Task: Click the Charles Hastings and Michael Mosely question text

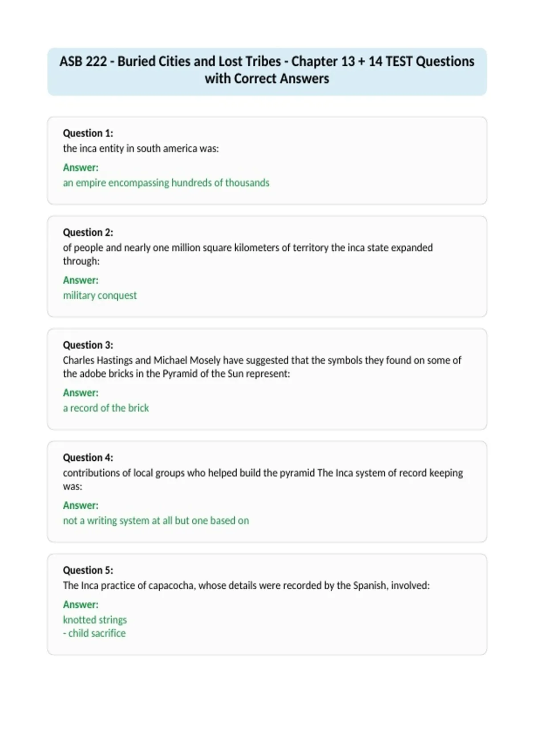Action: click(x=262, y=366)
